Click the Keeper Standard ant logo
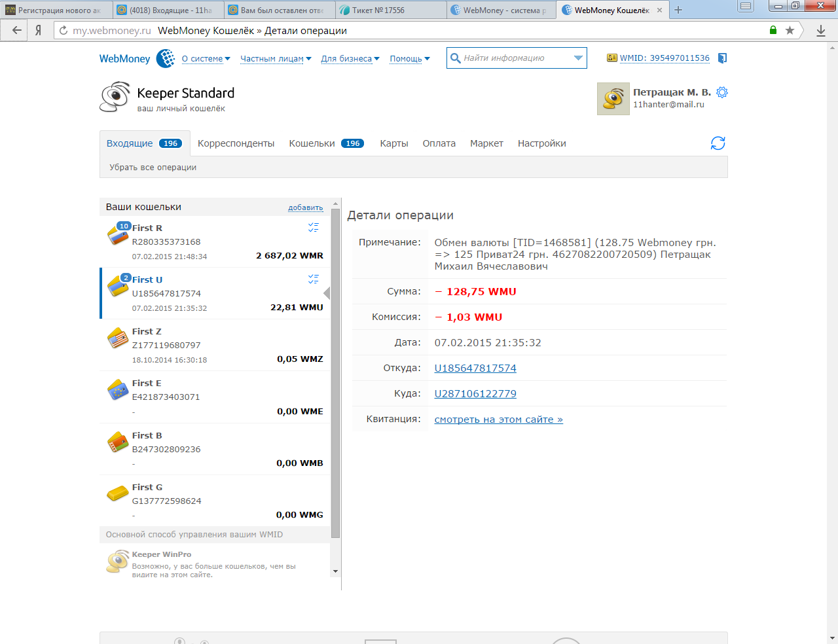Viewport: 838px width, 644px height. (115, 97)
